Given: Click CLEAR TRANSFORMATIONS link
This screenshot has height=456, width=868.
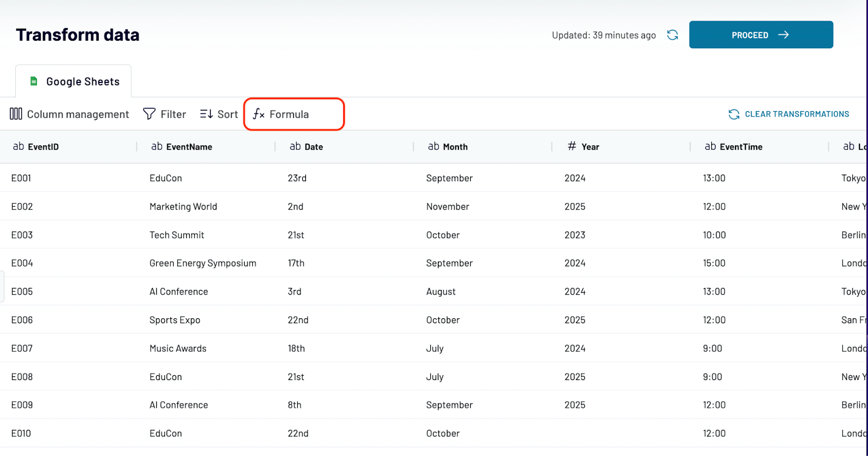Looking at the screenshot, I should 797,114.
